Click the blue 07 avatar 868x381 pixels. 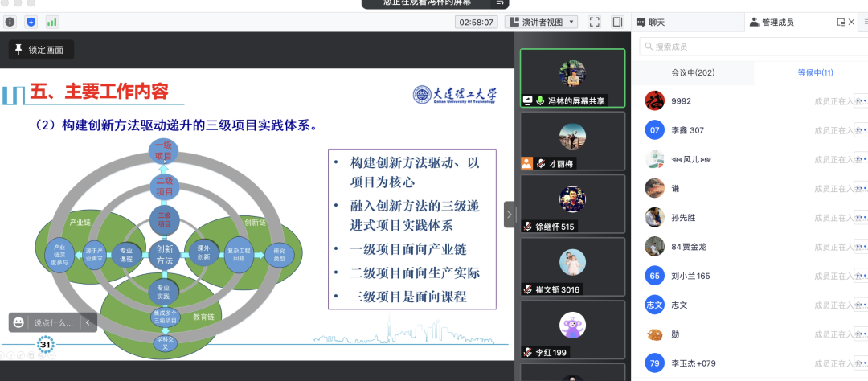tap(655, 130)
